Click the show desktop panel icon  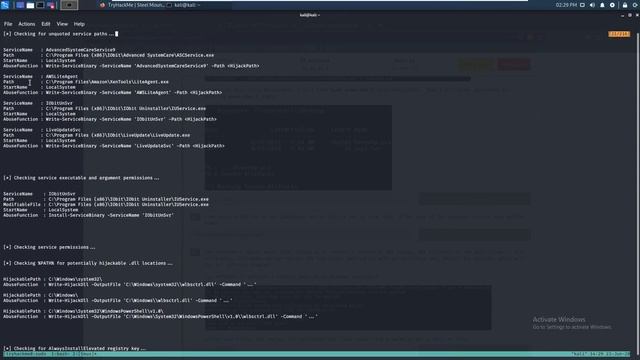pyautogui.click(x=20, y=5)
